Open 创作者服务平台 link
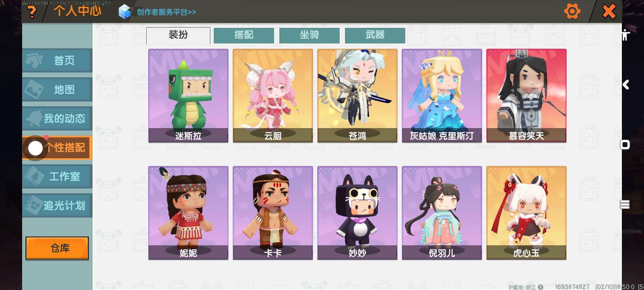Screen dimensions: 644x290 coord(166,12)
